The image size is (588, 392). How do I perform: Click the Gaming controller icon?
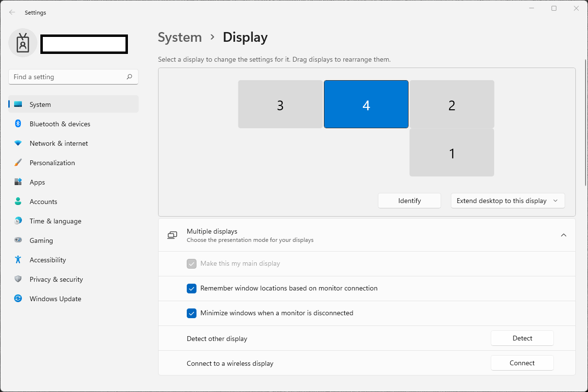point(18,240)
